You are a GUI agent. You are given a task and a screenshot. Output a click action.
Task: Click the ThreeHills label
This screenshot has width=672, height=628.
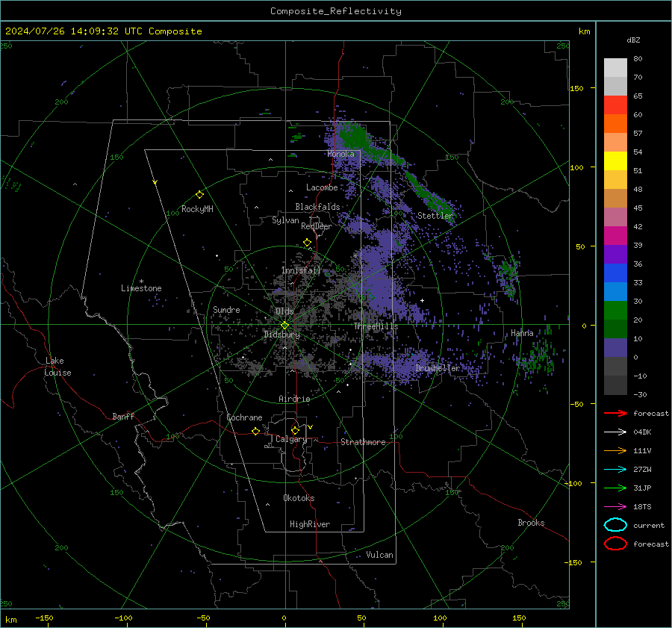[x=376, y=326]
